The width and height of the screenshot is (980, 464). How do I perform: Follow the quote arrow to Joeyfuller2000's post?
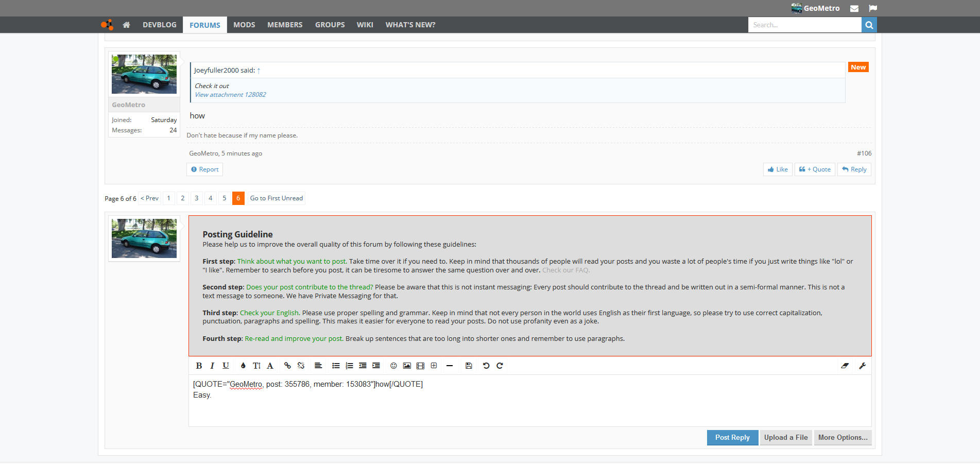coord(259,71)
